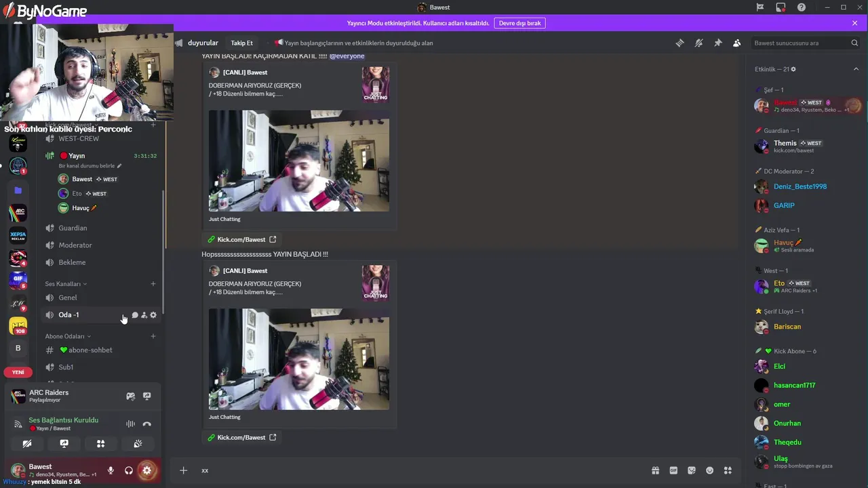Click the screen share button in voice panel
The height and width of the screenshot is (488, 868).
point(64,444)
